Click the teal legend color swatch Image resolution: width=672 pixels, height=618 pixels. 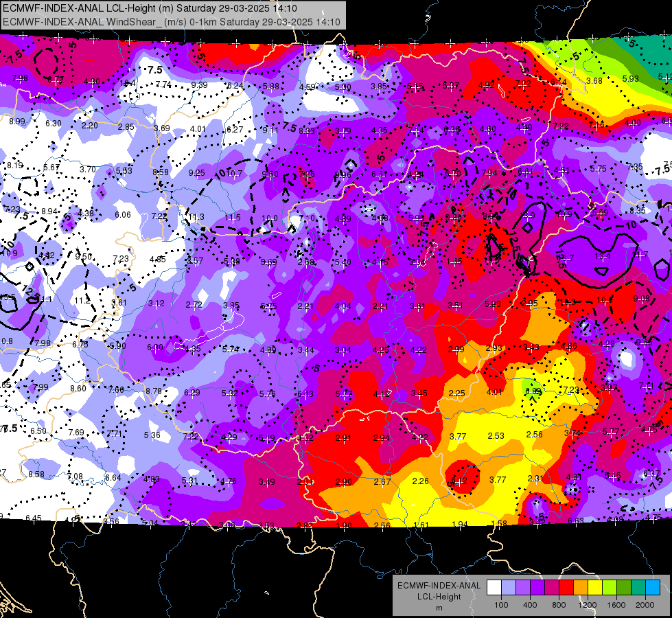[638, 587]
